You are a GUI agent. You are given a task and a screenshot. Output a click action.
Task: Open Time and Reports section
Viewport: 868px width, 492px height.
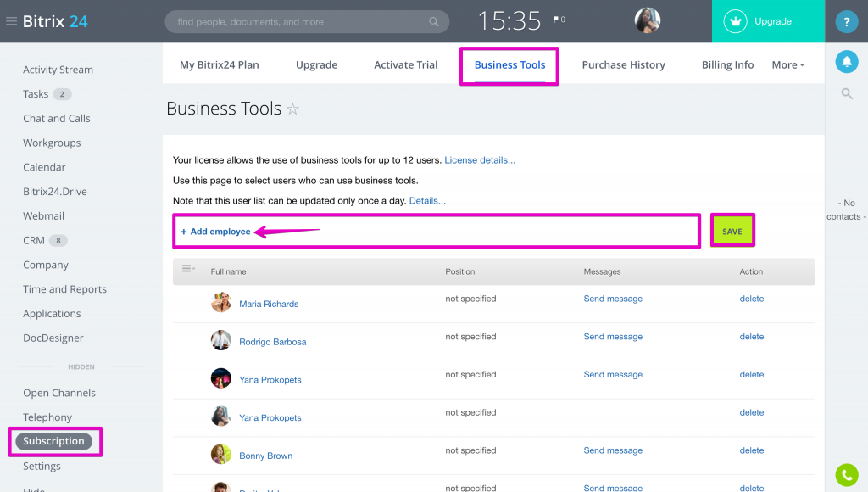[x=64, y=289]
